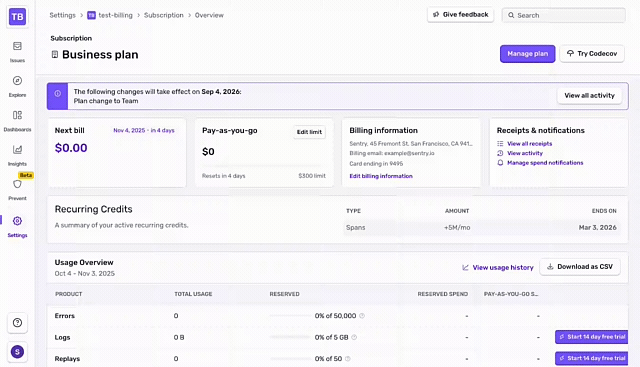Open Insights from the sidebar
The height and width of the screenshot is (367, 640).
(17, 155)
